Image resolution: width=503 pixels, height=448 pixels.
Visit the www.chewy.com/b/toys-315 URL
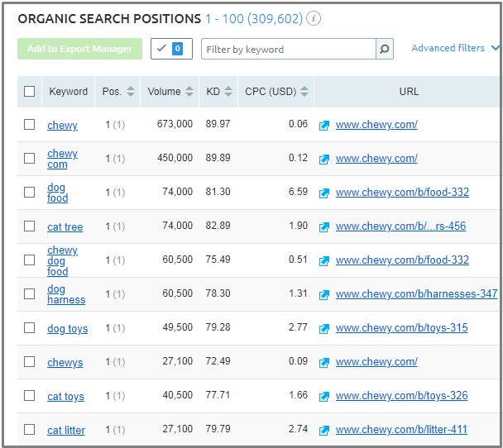pyautogui.click(x=401, y=328)
